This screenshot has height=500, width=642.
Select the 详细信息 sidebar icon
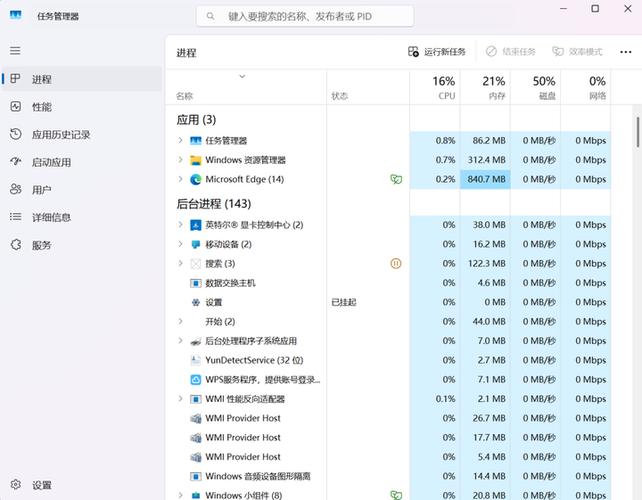16,217
